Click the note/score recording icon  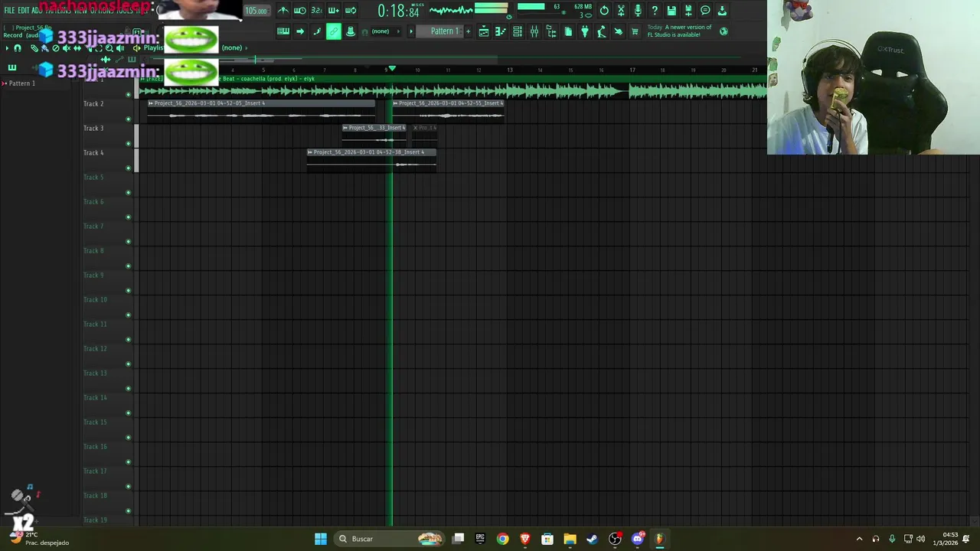click(x=317, y=31)
